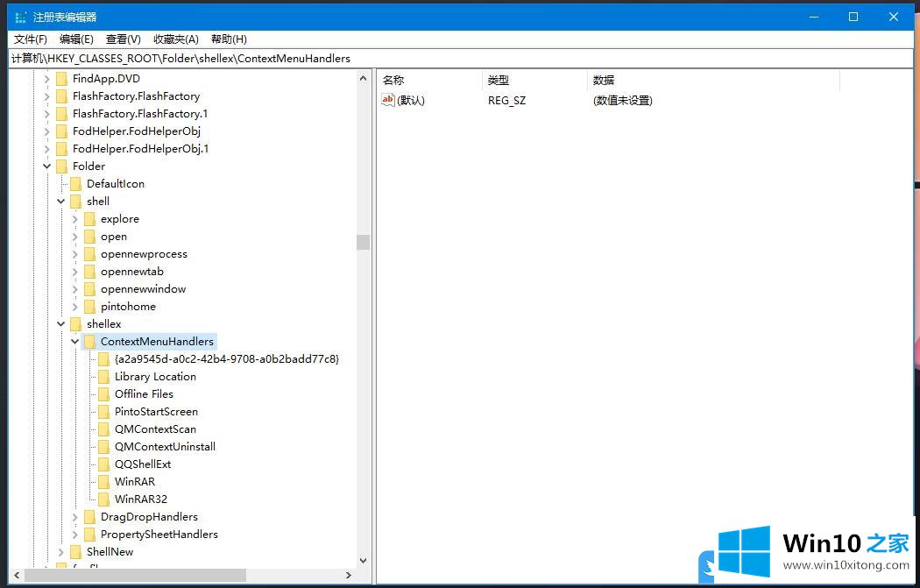The image size is (920, 588).
Task: Click the Library Location folder icon
Action: pos(104,378)
